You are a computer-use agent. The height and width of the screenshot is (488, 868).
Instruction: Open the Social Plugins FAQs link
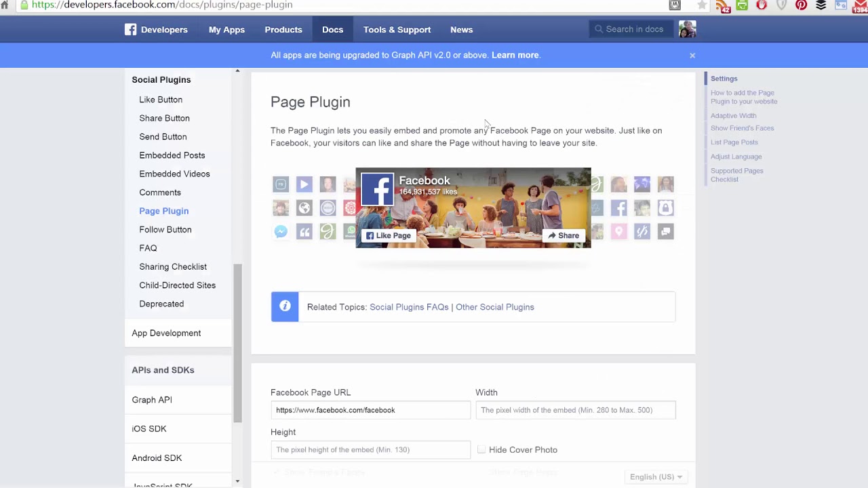(x=409, y=307)
